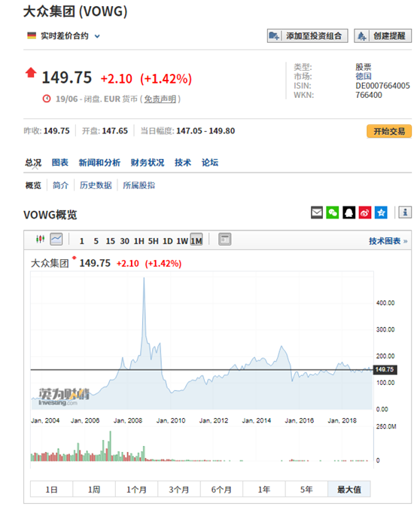Viewport: 420px width, 510px height.
Task: Show the 1个月 chart range
Action: [x=136, y=489]
